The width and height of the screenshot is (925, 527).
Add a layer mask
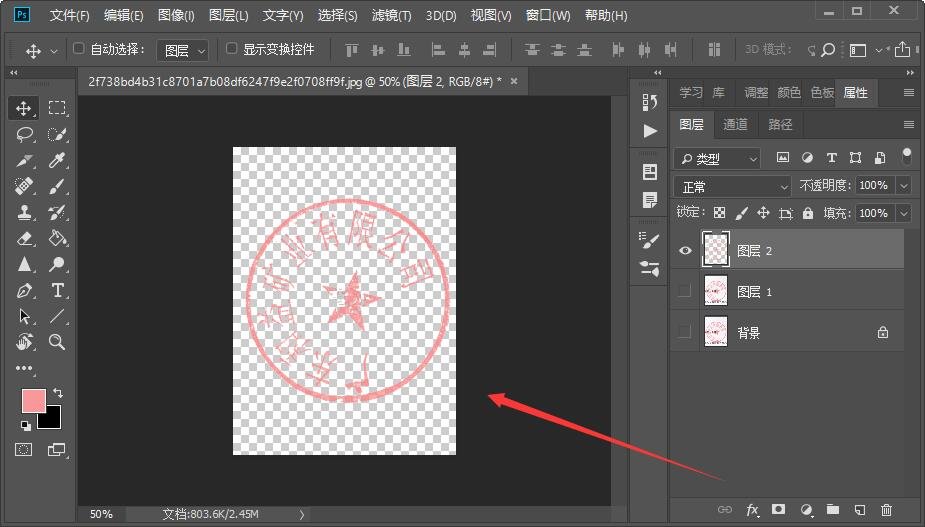779,509
